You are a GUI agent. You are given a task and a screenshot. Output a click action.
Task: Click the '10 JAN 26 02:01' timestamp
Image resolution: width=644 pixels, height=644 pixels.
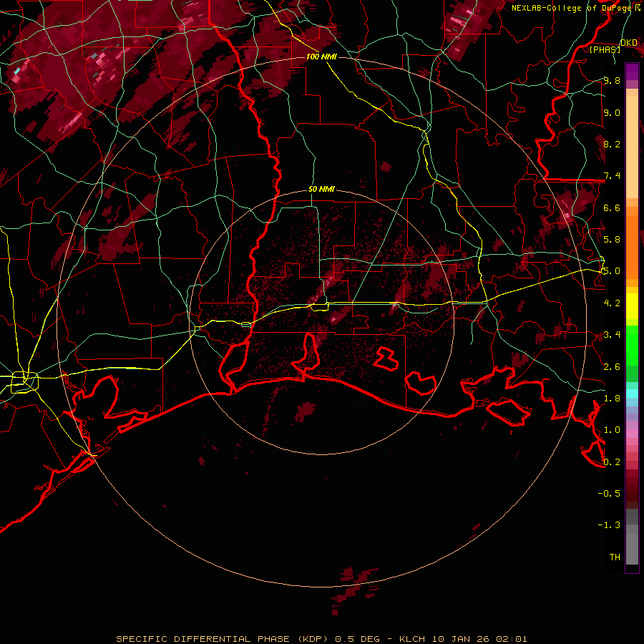pyautogui.click(x=479, y=639)
